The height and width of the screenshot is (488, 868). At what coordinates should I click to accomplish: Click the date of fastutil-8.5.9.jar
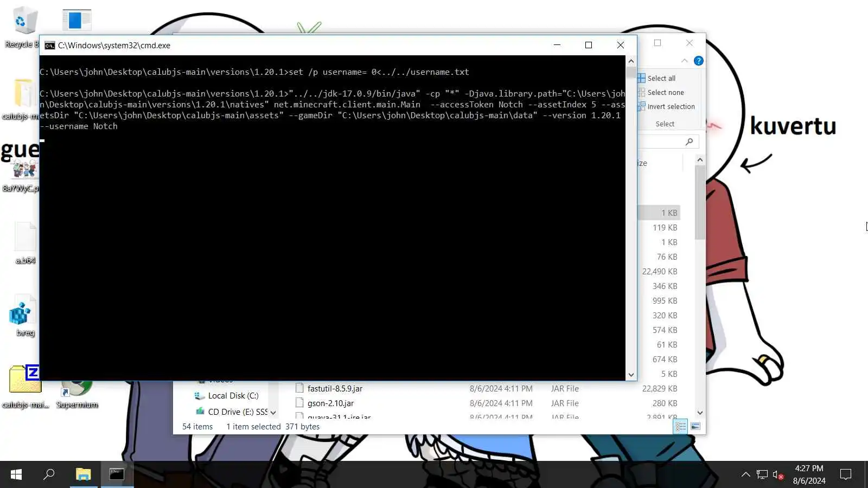click(501, 388)
